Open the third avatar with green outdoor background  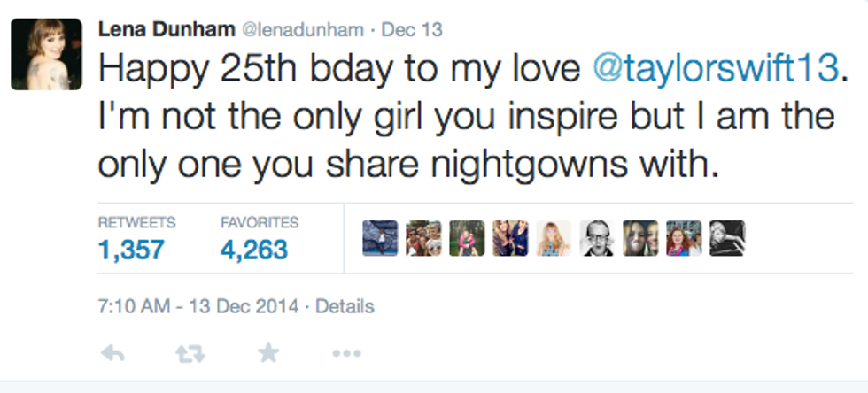pos(467,238)
